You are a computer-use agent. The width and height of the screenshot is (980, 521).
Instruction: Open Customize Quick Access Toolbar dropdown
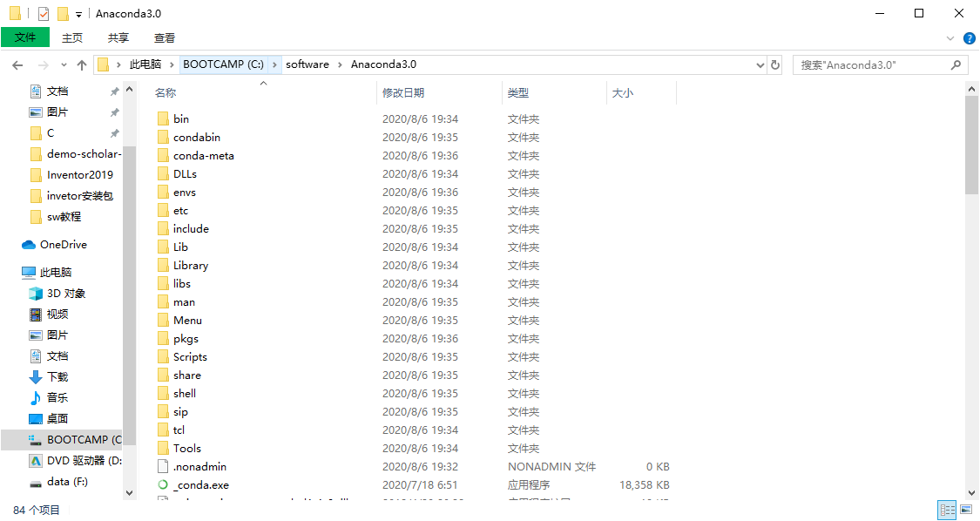point(78,15)
